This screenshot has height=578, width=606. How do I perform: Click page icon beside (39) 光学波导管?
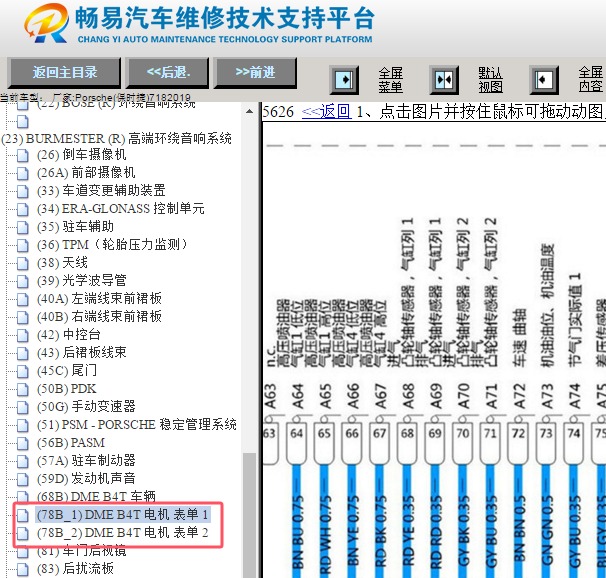[23, 281]
